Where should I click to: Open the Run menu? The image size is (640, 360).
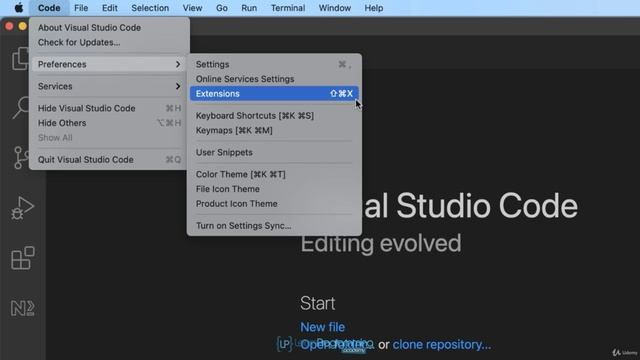pyautogui.click(x=249, y=8)
